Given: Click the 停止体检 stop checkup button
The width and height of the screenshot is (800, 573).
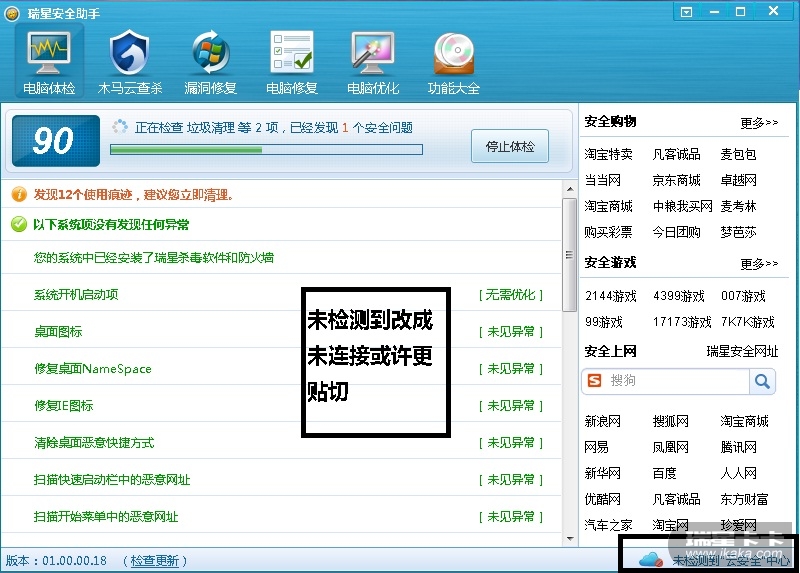Looking at the screenshot, I should [x=510, y=146].
